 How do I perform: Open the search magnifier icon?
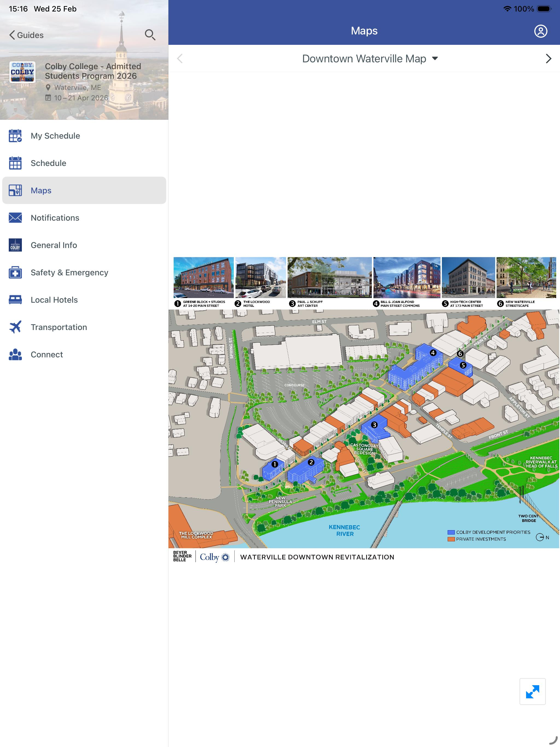pyautogui.click(x=150, y=35)
